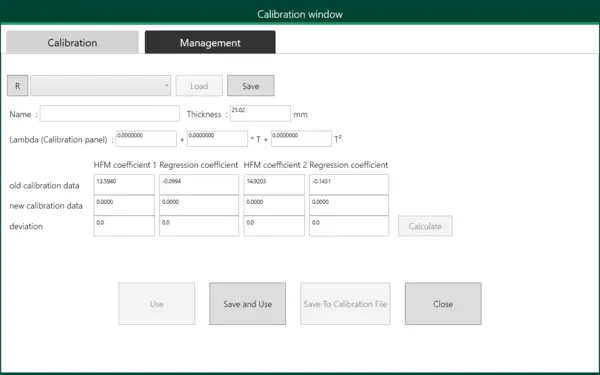Switch to the Calibration tab
The height and width of the screenshot is (375, 600).
pyautogui.click(x=72, y=42)
